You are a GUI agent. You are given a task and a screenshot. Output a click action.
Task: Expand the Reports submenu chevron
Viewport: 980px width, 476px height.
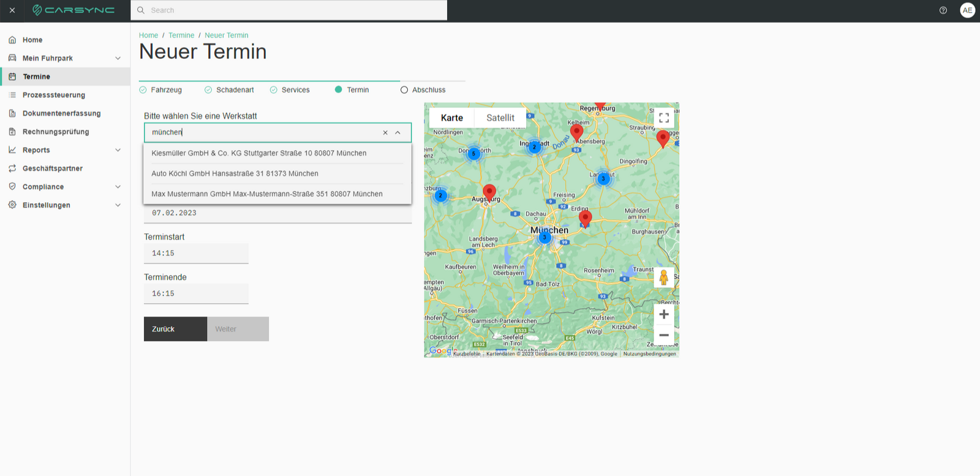tap(118, 150)
